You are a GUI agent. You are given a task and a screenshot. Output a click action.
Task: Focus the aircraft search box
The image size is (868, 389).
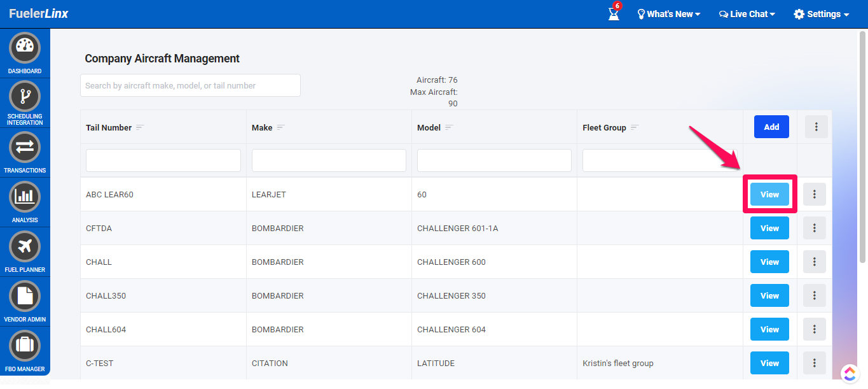pyautogui.click(x=190, y=85)
